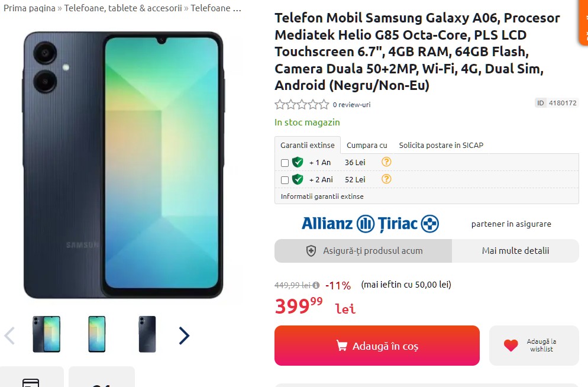Screen dimensions: 588x387
Task: Select the phone back view thumbnail
Action: [147, 334]
